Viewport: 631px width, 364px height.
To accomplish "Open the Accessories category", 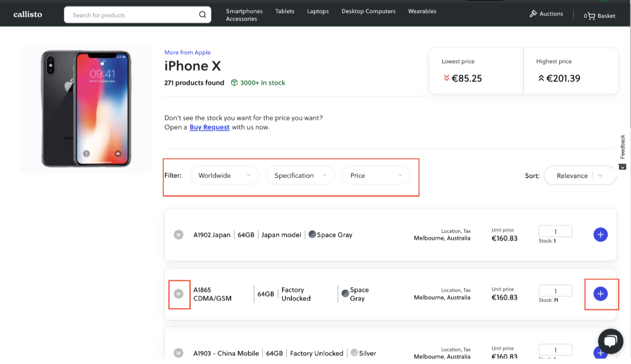I will click(241, 19).
